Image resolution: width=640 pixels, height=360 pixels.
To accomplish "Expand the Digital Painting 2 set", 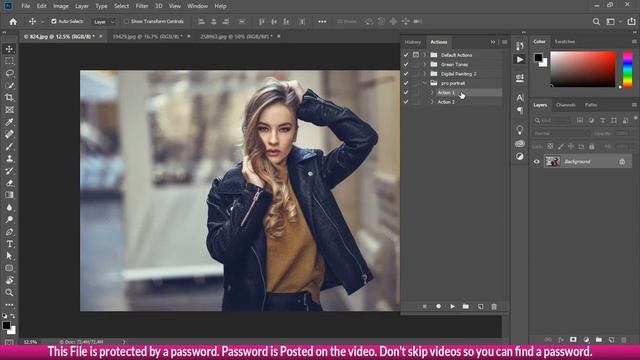I will point(424,74).
